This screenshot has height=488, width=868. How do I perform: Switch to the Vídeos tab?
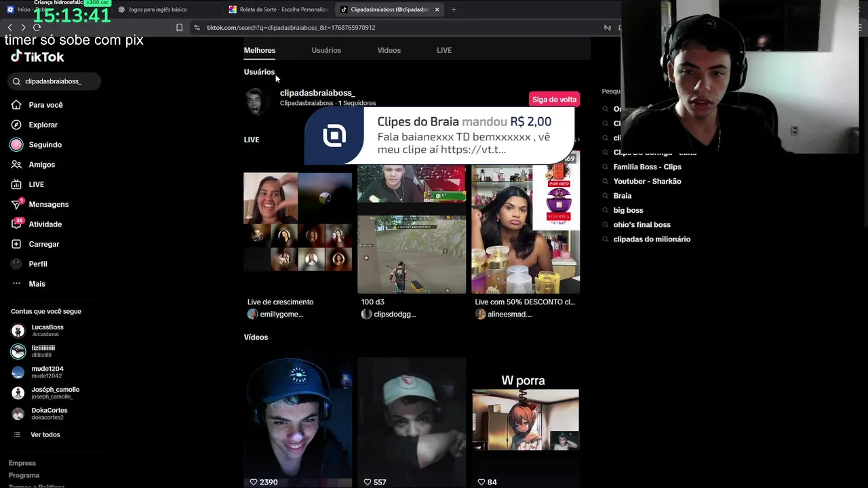pyautogui.click(x=389, y=50)
